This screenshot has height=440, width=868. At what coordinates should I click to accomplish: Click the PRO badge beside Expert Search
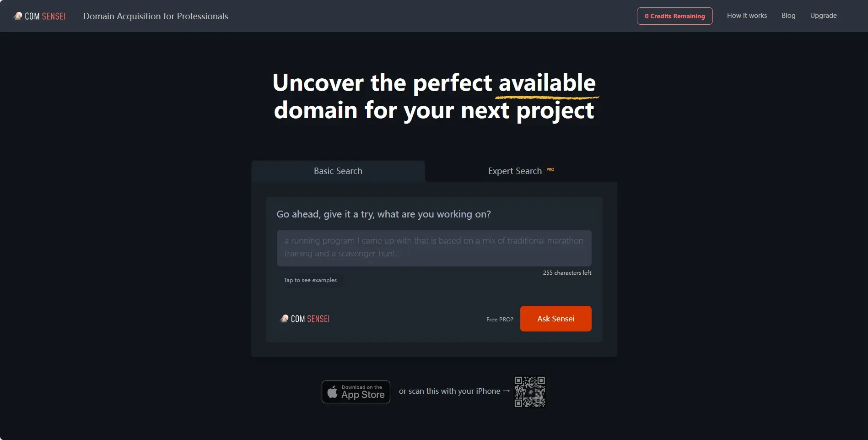coord(550,169)
